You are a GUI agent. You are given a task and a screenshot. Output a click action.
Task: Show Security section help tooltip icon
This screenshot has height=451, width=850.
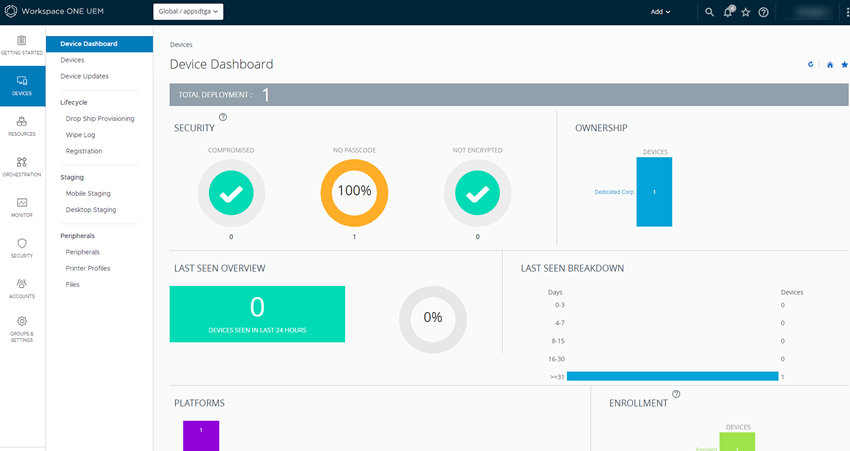click(x=223, y=117)
